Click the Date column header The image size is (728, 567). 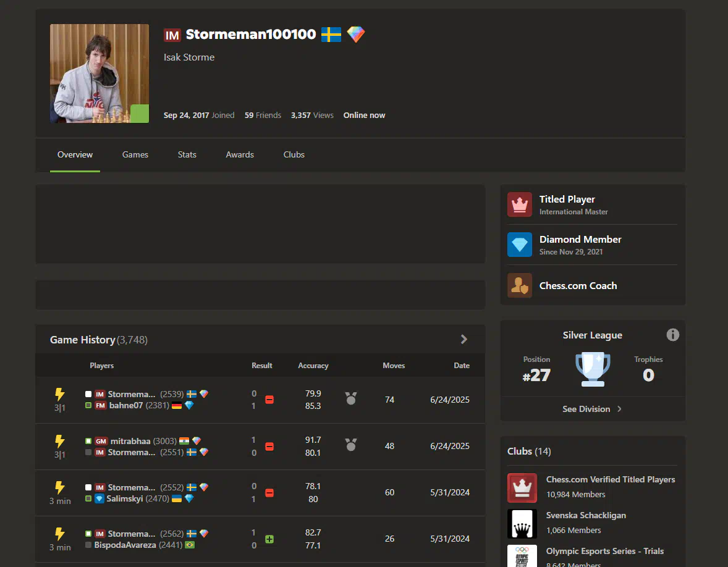point(462,366)
